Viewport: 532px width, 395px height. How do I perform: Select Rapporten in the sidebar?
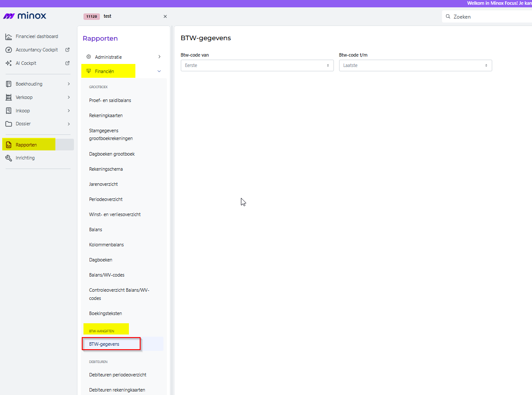pos(38,145)
